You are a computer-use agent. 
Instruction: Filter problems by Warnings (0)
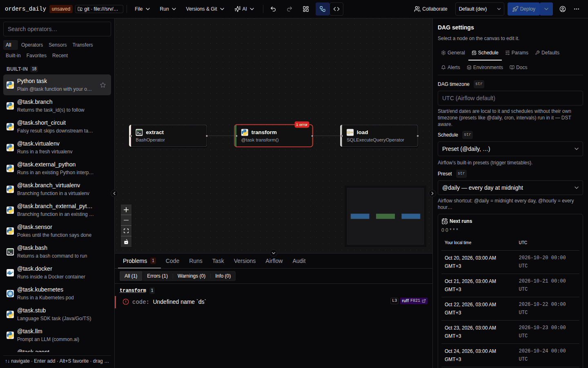pyautogui.click(x=192, y=276)
